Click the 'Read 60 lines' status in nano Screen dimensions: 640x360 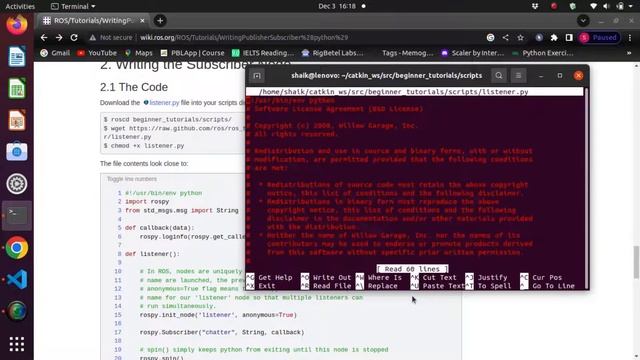point(413,269)
